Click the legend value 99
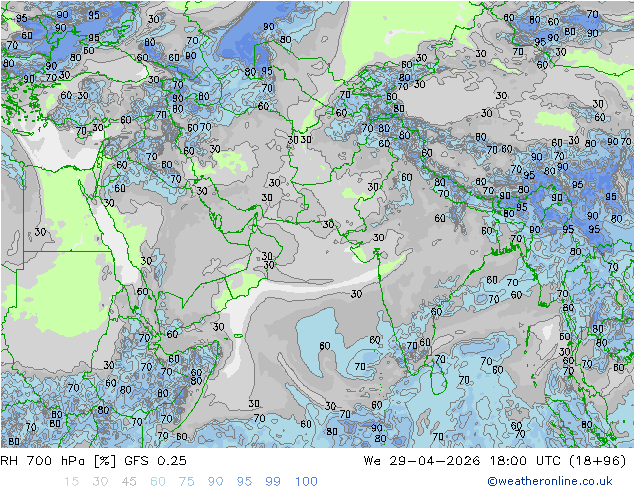Screen dimensions: 634x490 [273, 482]
